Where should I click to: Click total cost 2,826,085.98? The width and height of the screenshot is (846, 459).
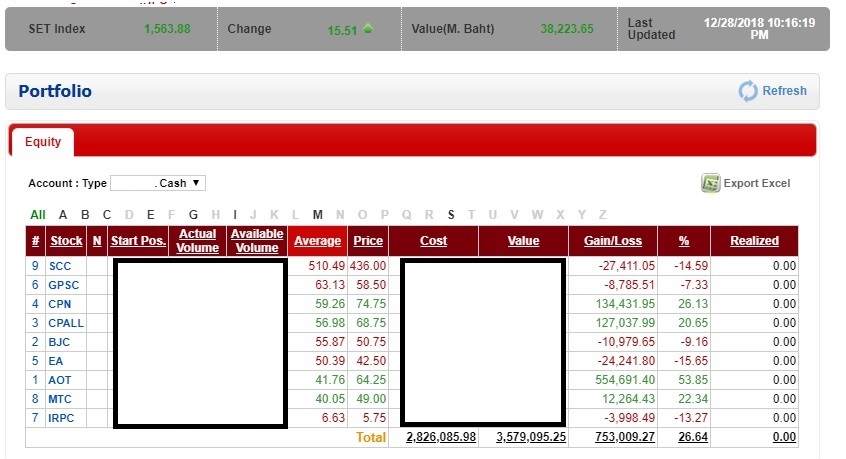441,437
